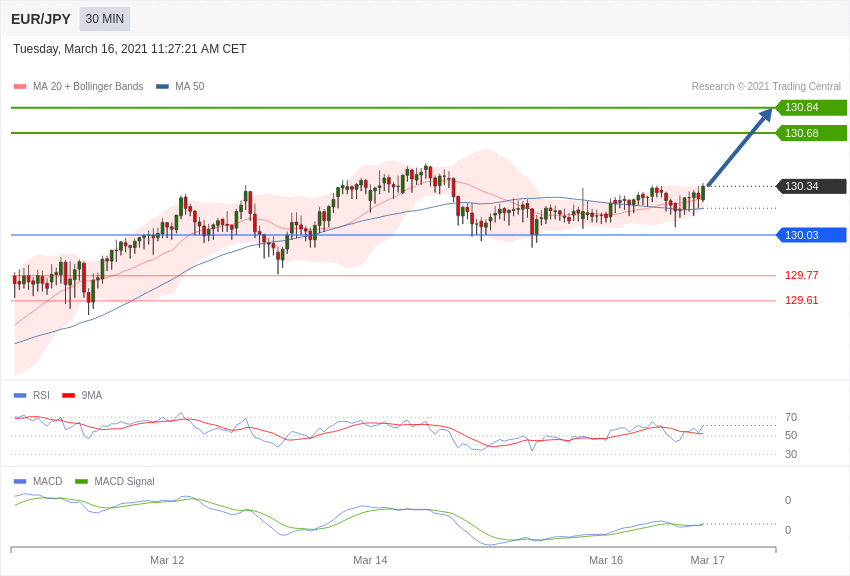This screenshot has width=850, height=576.
Task: Click the last green candlestick on the chart
Action: pyautogui.click(x=703, y=193)
